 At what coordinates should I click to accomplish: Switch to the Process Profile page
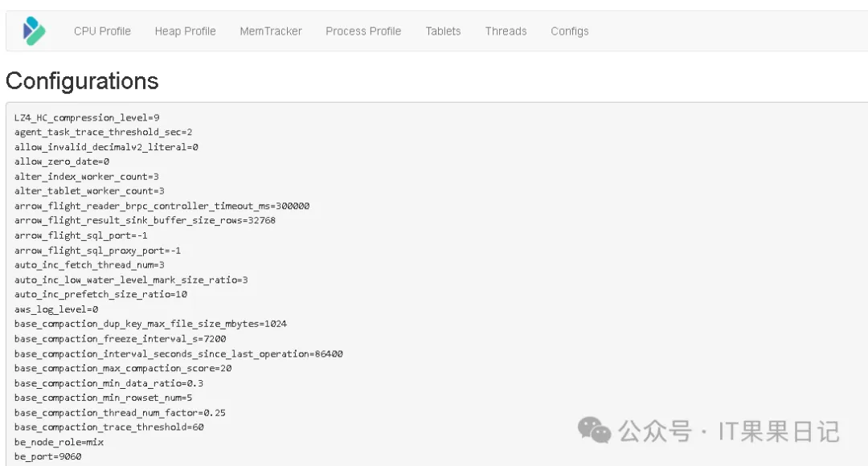tap(363, 31)
